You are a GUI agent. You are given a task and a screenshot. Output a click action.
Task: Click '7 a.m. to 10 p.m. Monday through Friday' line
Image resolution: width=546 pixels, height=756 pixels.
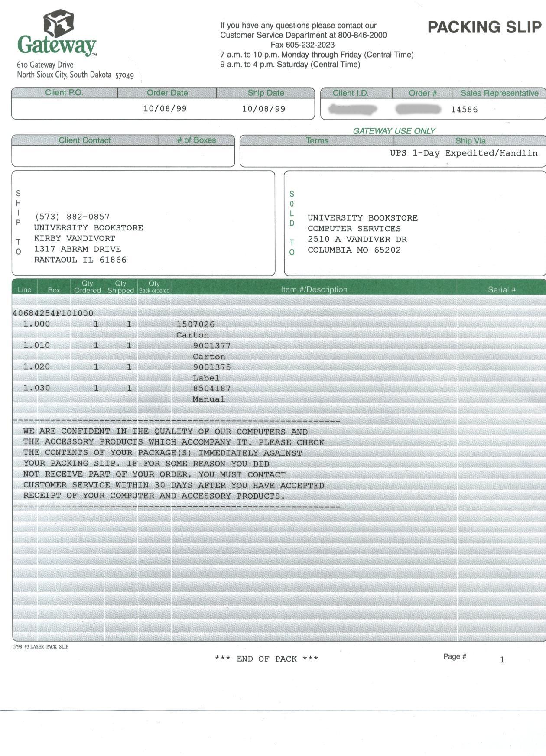(317, 55)
